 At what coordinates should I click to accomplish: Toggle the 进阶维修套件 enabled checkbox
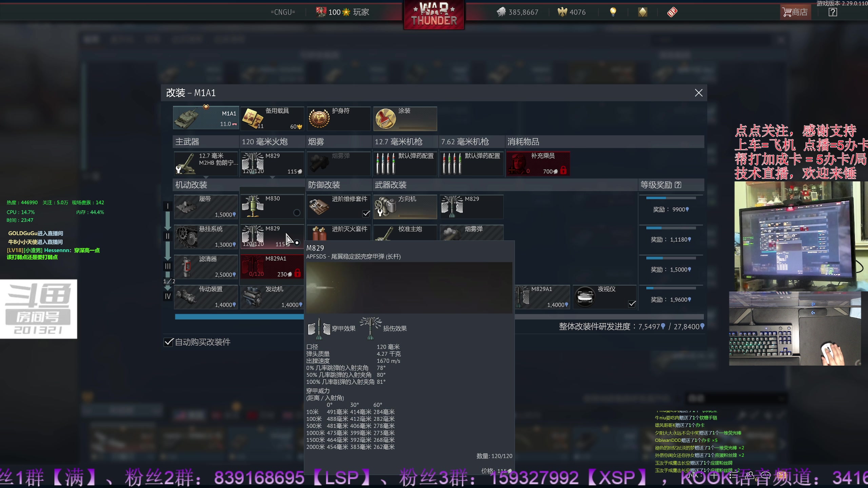click(366, 213)
